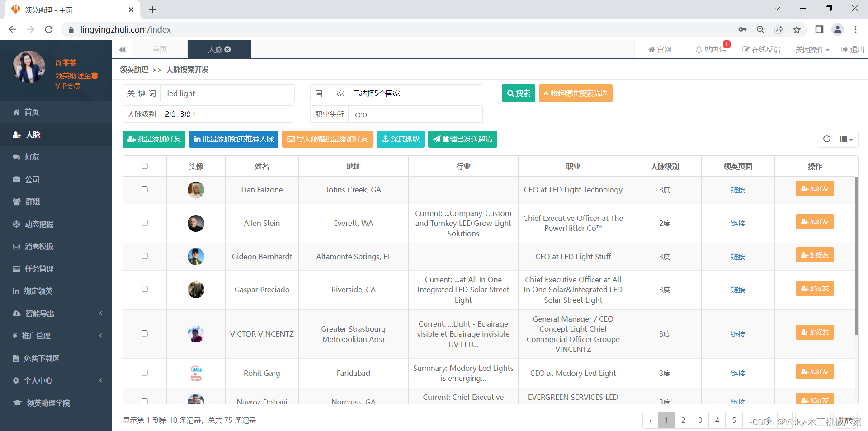Open 消息模板 in the sidebar
The height and width of the screenshot is (431, 868).
tap(56, 246)
